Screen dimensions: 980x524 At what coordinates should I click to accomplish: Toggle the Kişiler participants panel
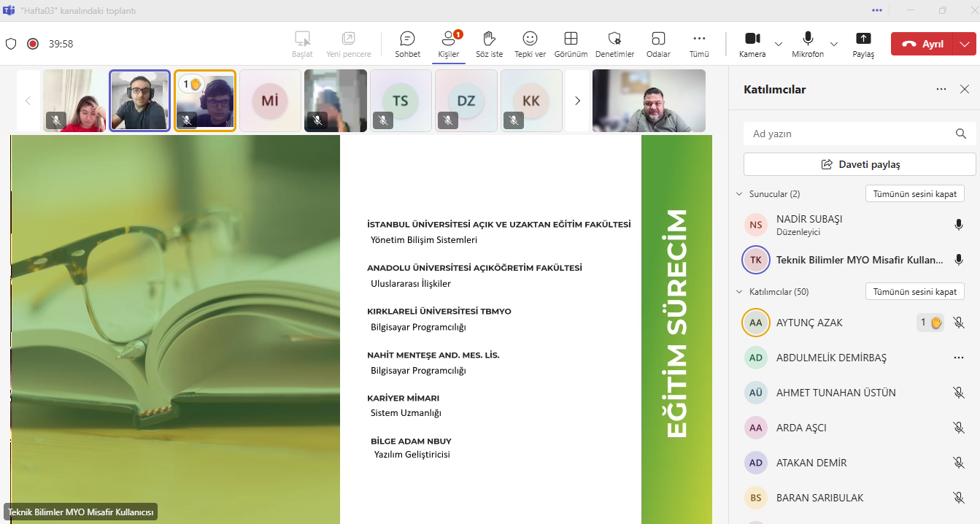449,44
